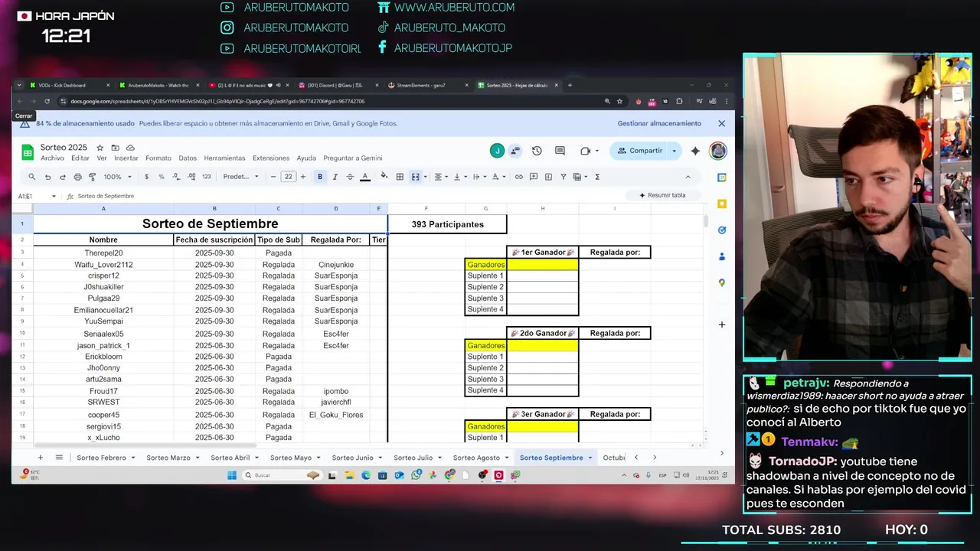
Task: Open the Insertar menu
Action: click(126, 158)
